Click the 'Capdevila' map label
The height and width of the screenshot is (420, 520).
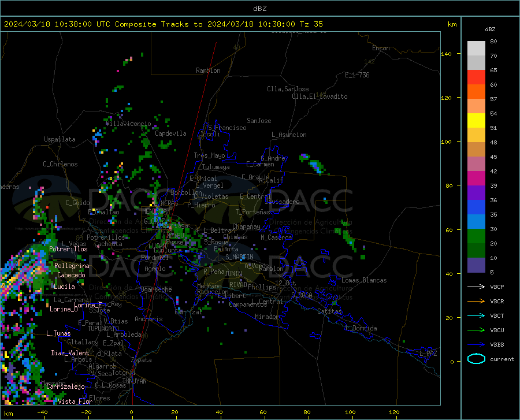click(x=170, y=133)
